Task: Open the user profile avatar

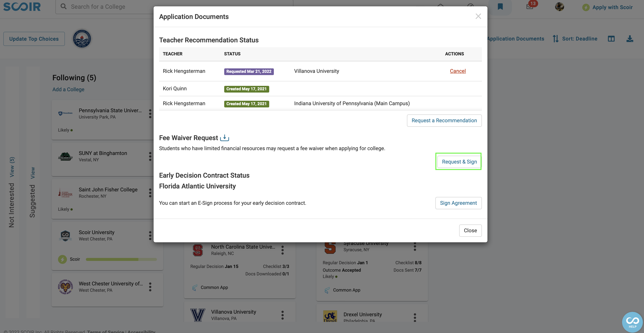Action: (x=559, y=7)
